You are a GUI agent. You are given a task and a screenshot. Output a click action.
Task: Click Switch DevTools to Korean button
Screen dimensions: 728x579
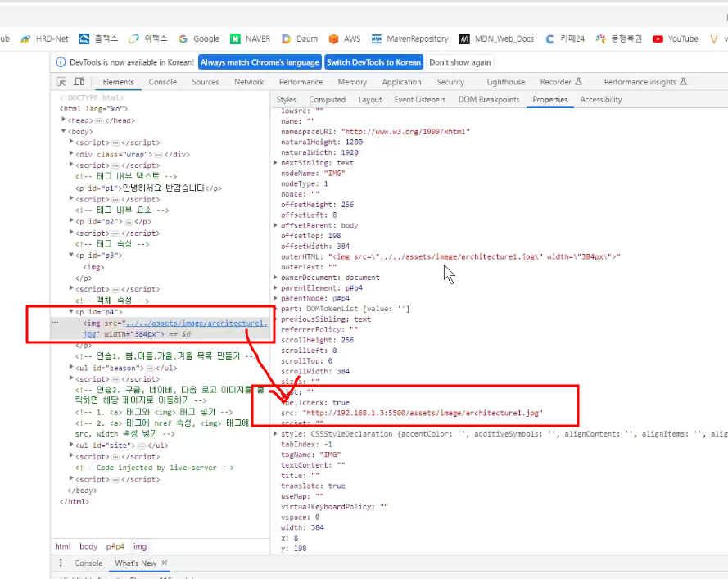pos(373,62)
